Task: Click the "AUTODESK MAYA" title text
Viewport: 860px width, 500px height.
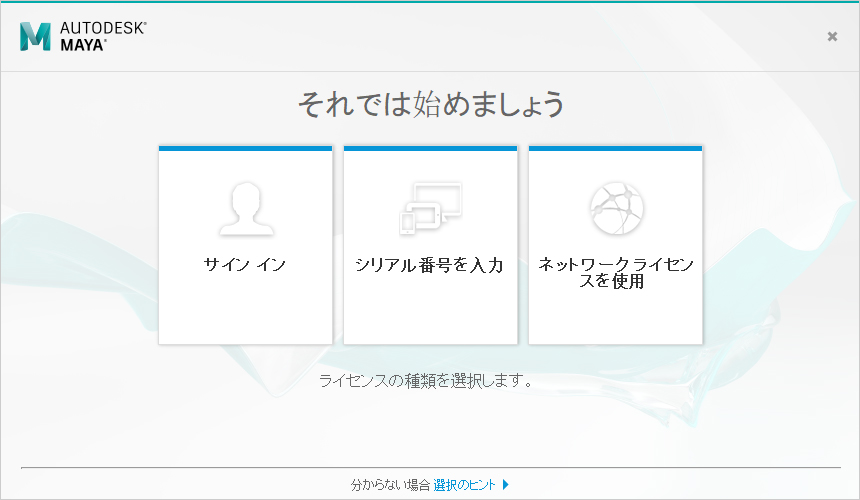Action: click(x=103, y=36)
